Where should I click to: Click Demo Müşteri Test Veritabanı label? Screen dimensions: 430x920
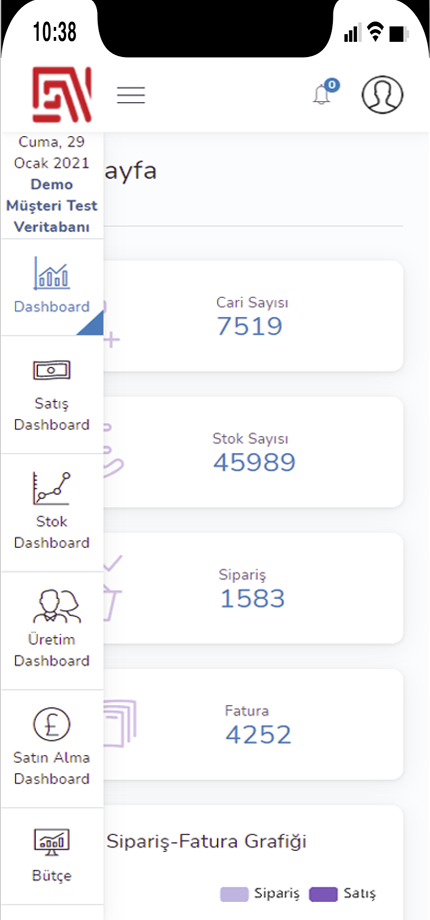coord(52,206)
